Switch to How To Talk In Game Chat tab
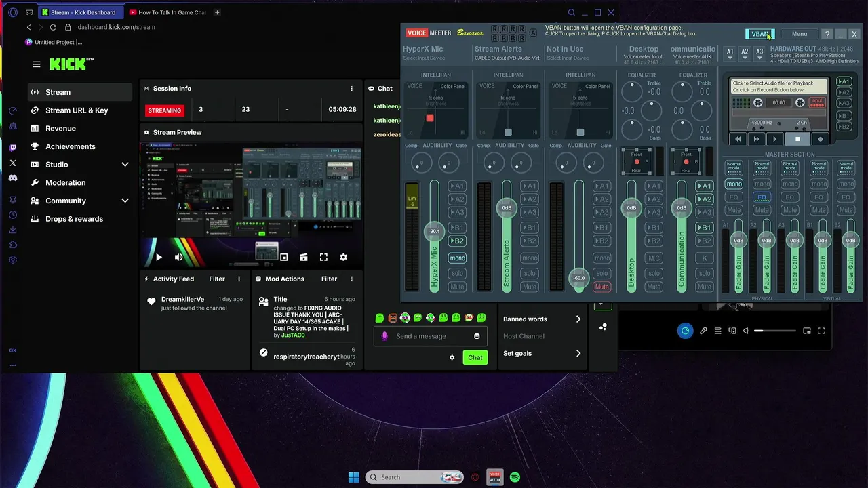 [x=167, y=12]
